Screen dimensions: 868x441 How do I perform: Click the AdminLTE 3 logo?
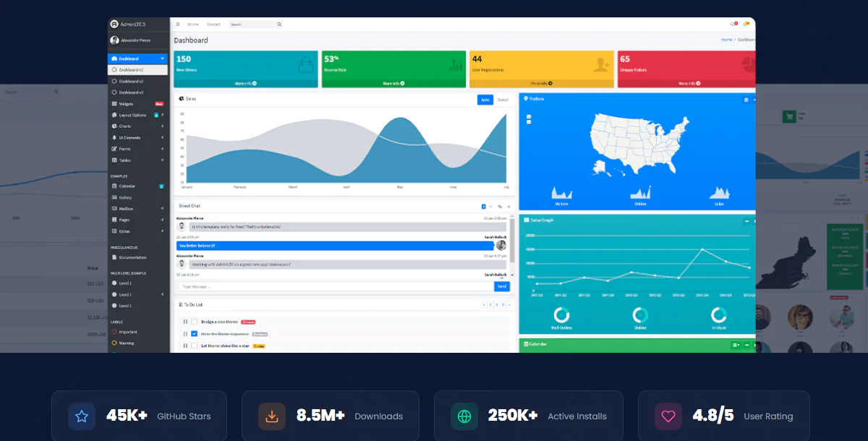tap(114, 24)
